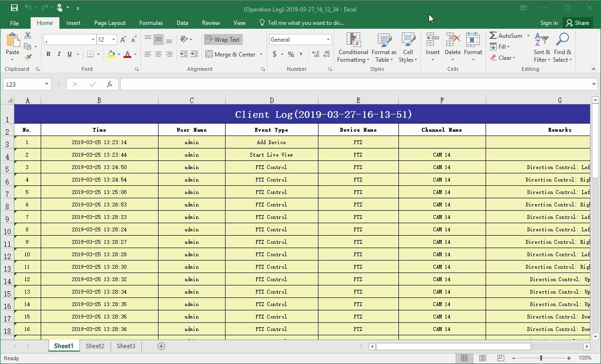601x364 pixels.
Task: Open Conditional Formatting options
Action: coord(353,47)
